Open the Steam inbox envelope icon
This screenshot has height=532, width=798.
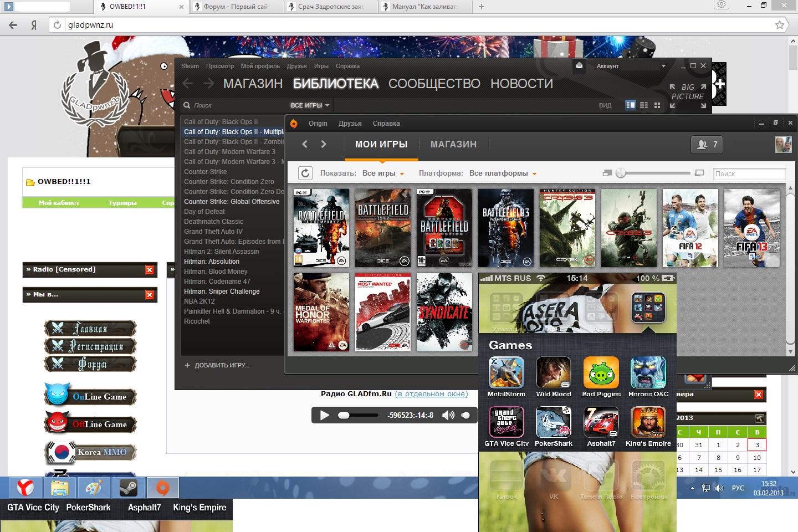(579, 65)
